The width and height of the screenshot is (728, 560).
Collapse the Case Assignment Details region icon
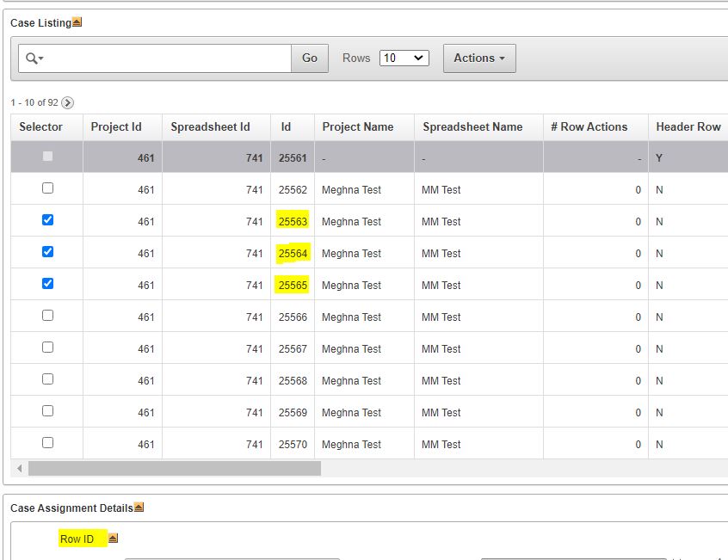click(138, 507)
